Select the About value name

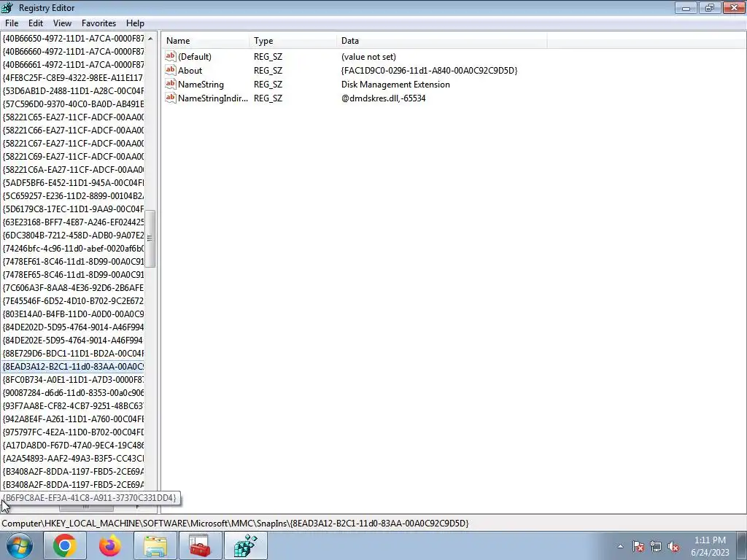coord(190,71)
